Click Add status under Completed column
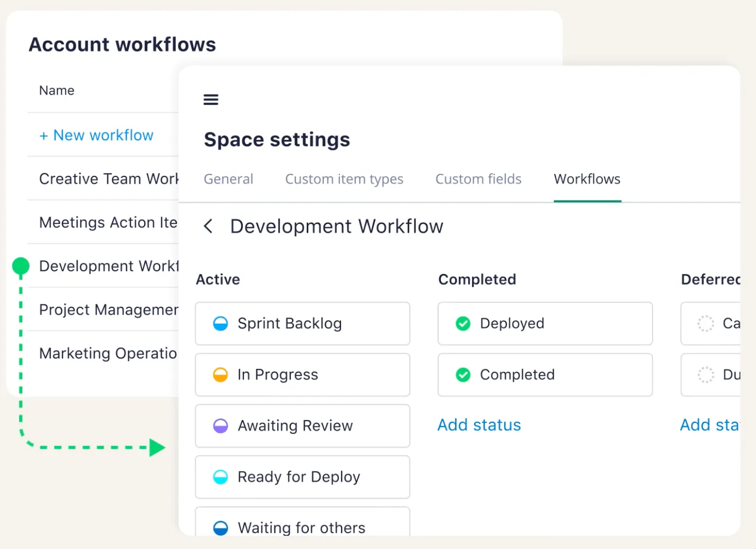756x549 pixels. (479, 425)
